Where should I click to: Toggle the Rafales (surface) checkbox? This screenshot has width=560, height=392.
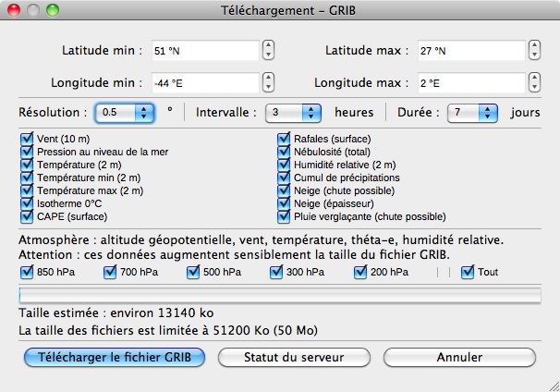285,140
